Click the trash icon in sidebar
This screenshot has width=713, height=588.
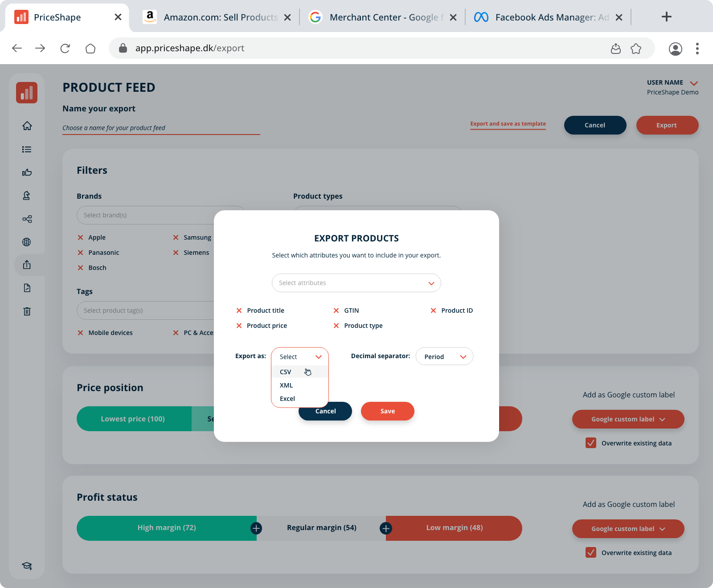pos(27,311)
